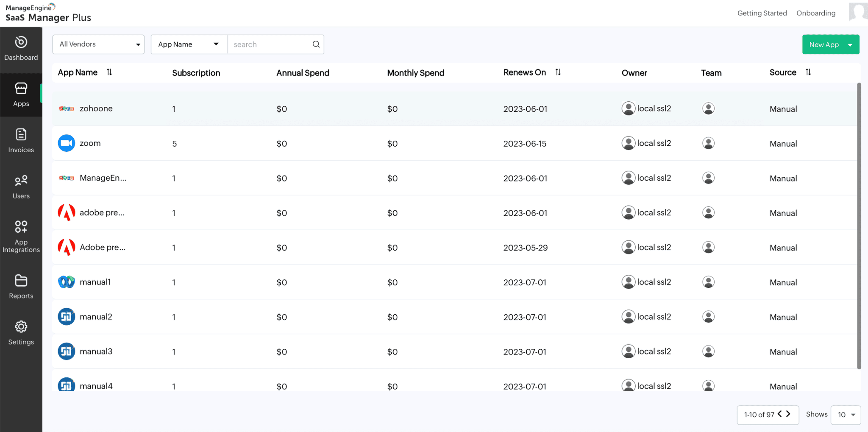Expand the New App dropdown arrow
The width and height of the screenshot is (868, 432).
coord(849,44)
